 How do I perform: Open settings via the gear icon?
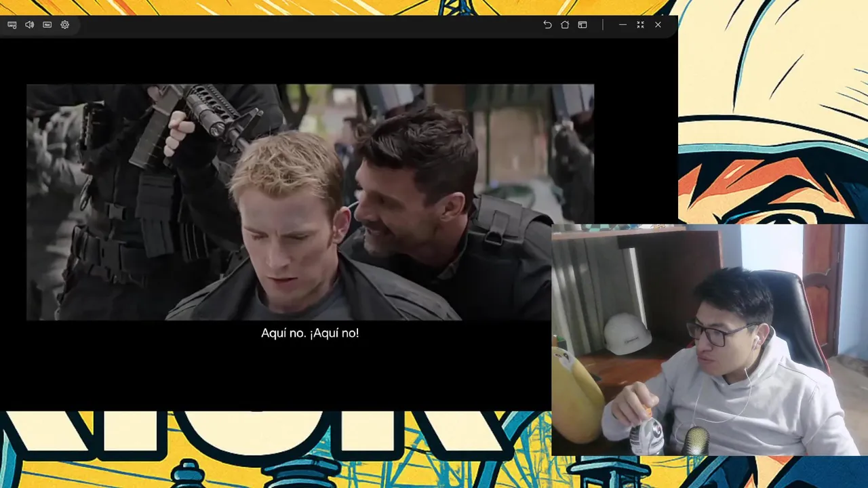click(65, 24)
